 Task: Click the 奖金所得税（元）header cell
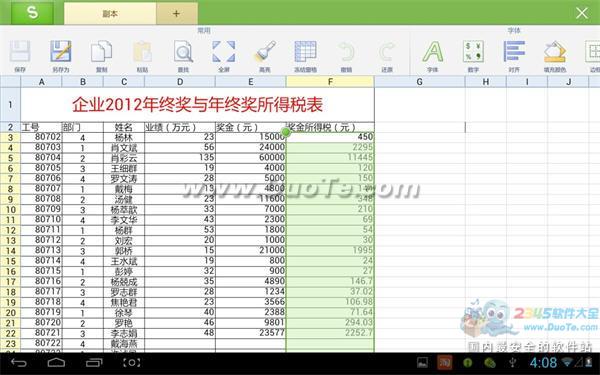pos(330,127)
